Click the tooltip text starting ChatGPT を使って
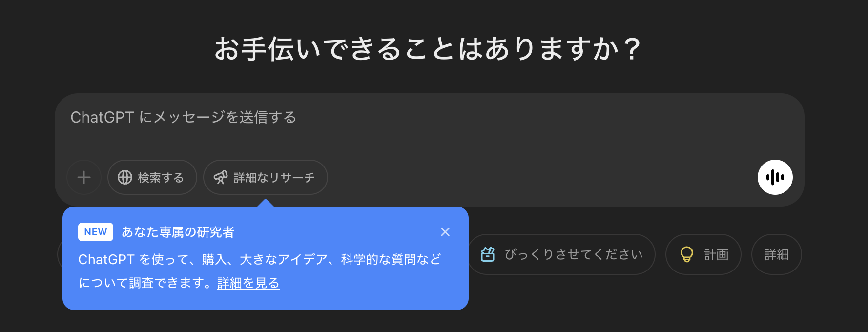Image resolution: width=868 pixels, height=332 pixels. [260, 259]
